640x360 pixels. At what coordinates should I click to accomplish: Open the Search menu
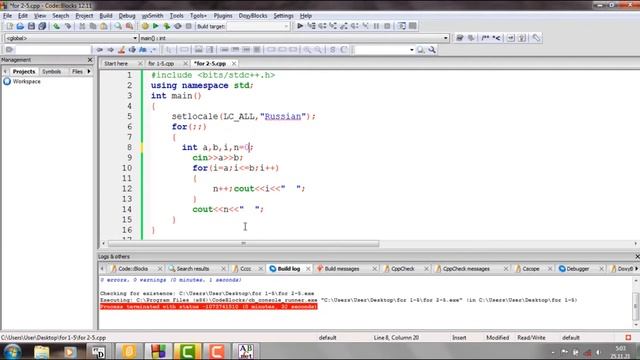(60, 16)
